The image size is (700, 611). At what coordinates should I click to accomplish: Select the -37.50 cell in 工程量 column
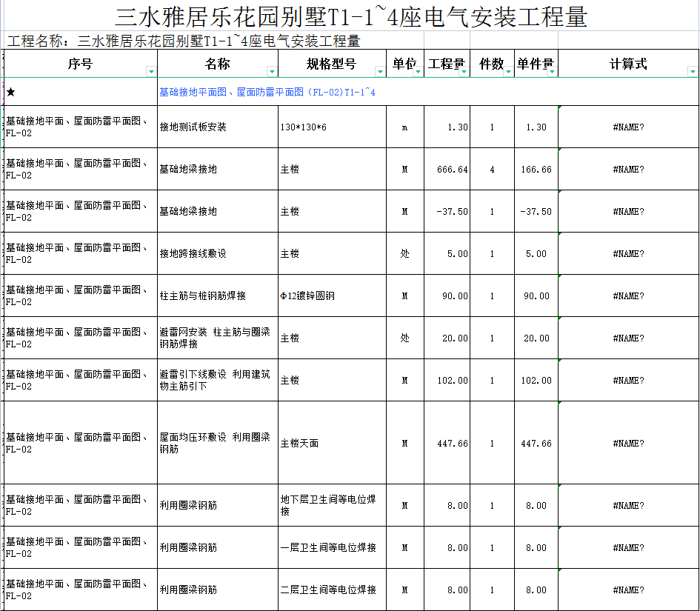(447, 212)
